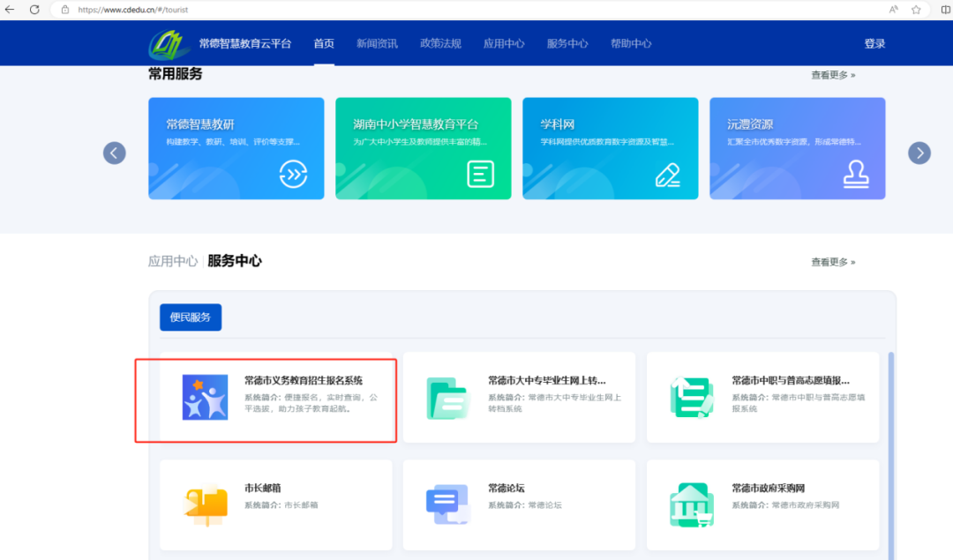Click the circular arrows icon on 常德智慧教研 card

coord(293,175)
